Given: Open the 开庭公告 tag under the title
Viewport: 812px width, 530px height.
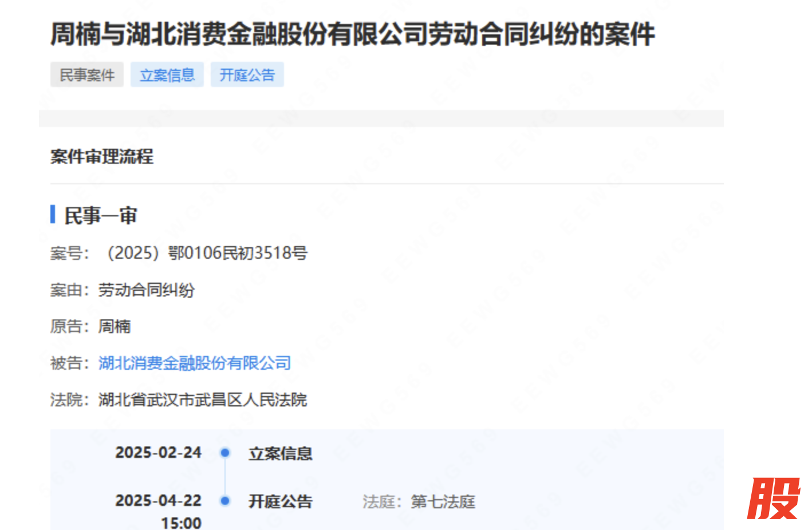Looking at the screenshot, I should coord(247,75).
